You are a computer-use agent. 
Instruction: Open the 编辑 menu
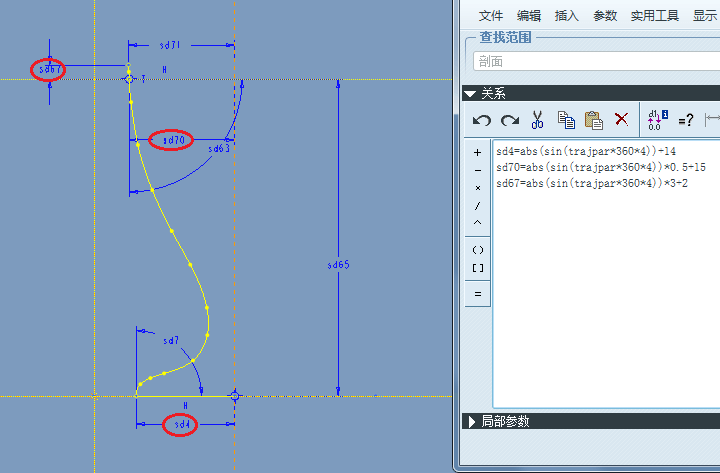click(529, 16)
